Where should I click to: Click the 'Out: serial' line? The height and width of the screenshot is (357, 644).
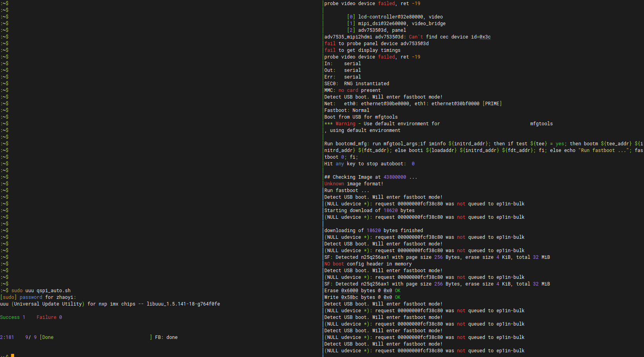(343, 70)
